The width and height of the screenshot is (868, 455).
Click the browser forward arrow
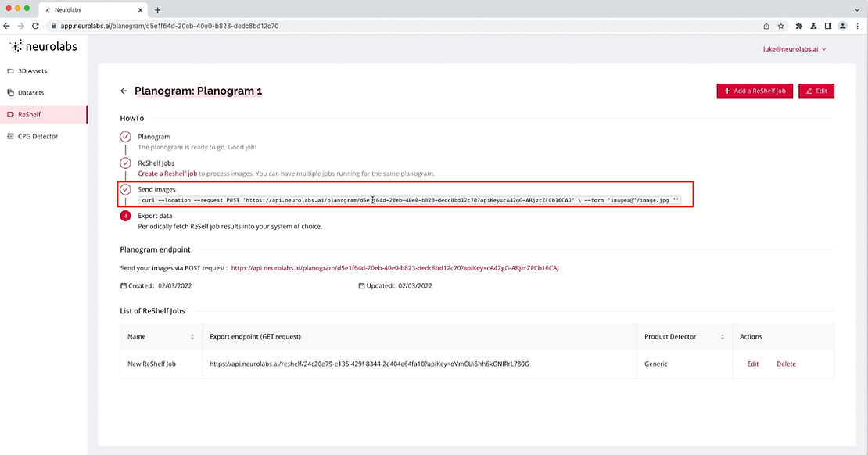coord(21,26)
